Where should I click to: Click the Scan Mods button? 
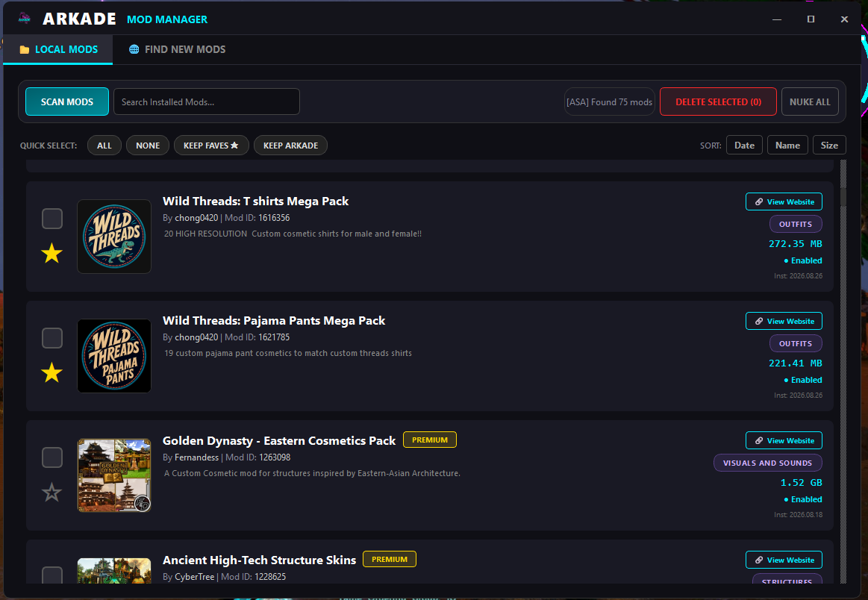point(67,101)
